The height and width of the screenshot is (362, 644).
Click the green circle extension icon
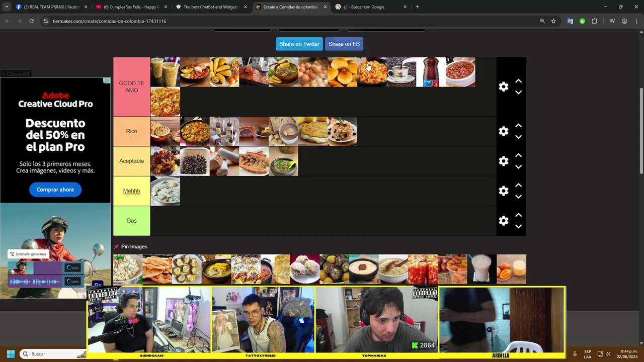[x=582, y=21]
